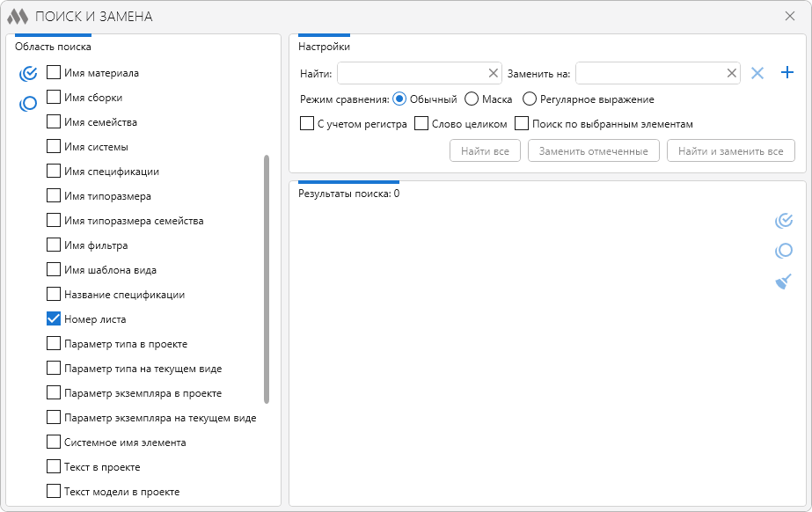Click "Найти и заменить все" button
Image resolution: width=812 pixels, height=512 pixels.
(730, 151)
